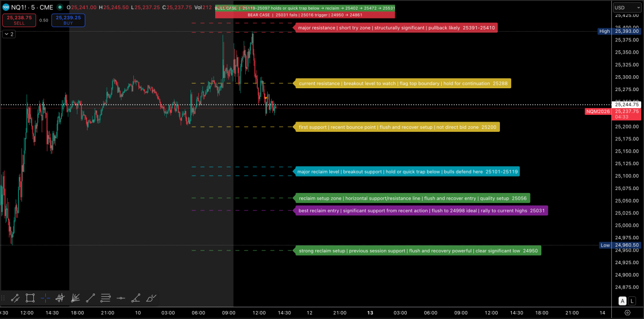Toggle log scale with L button
Image resolution: width=644 pixels, height=319 pixels.
(x=632, y=301)
